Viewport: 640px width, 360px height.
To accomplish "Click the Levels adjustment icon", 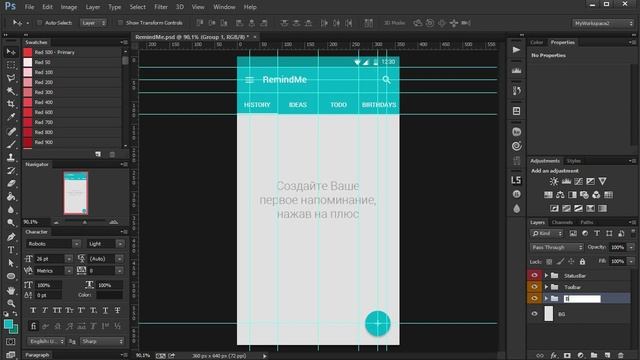I will (566, 181).
